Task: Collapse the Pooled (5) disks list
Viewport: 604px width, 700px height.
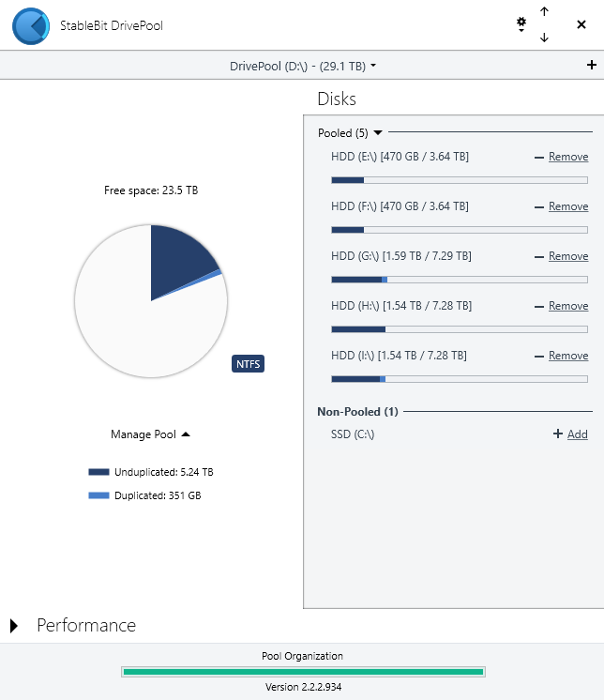Action: tap(378, 132)
